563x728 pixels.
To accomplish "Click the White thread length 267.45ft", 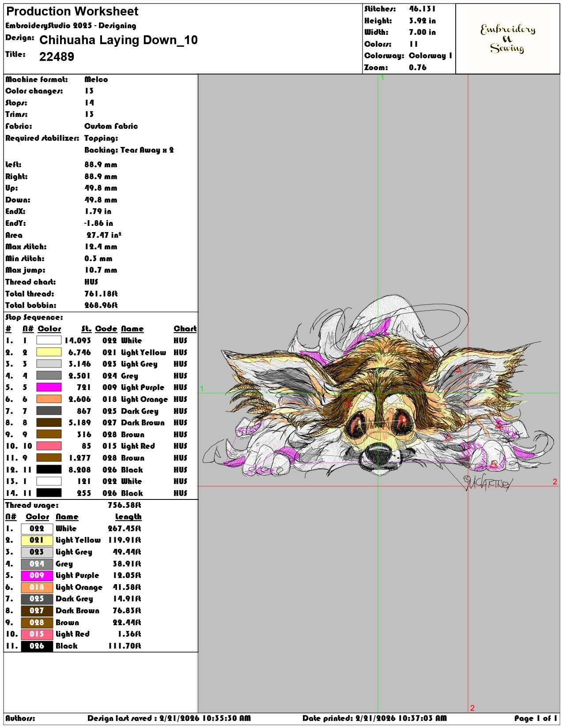I will pyautogui.click(x=125, y=529).
